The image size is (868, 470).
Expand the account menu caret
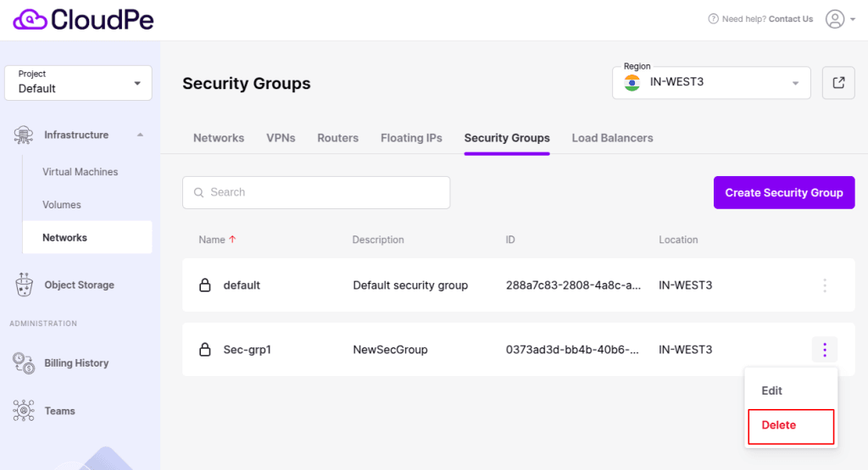[853, 19]
